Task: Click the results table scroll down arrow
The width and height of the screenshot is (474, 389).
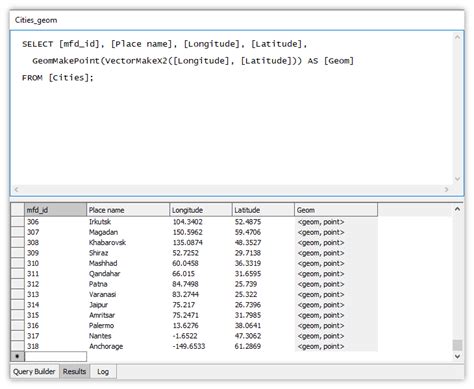Action: (457, 356)
